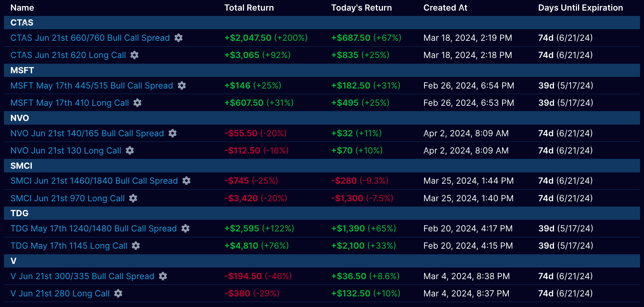Open settings gear for SMCI 1460/1840 Bull Call Spread
Image resolution: width=644 pixels, height=307 pixels.
click(x=187, y=181)
